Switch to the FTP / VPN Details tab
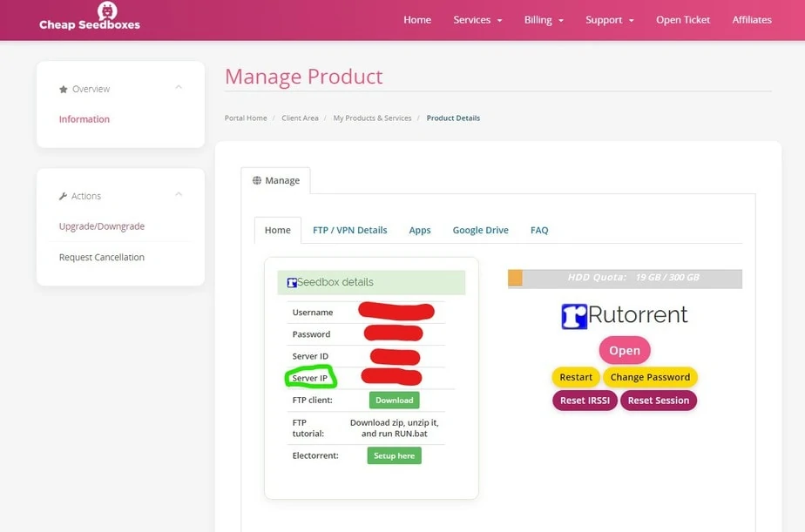Image resolution: width=805 pixels, height=532 pixels. tap(349, 231)
